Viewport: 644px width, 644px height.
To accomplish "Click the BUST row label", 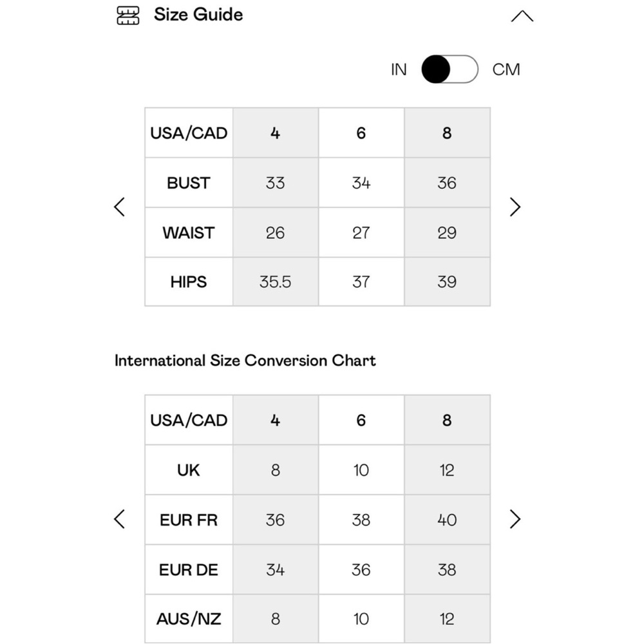I will click(x=189, y=183).
